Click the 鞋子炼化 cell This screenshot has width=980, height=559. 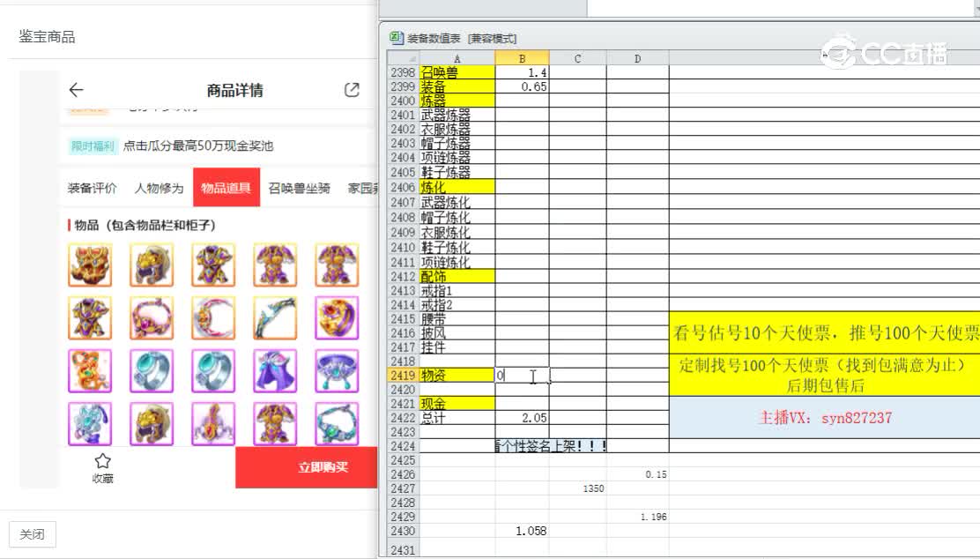coord(457,248)
